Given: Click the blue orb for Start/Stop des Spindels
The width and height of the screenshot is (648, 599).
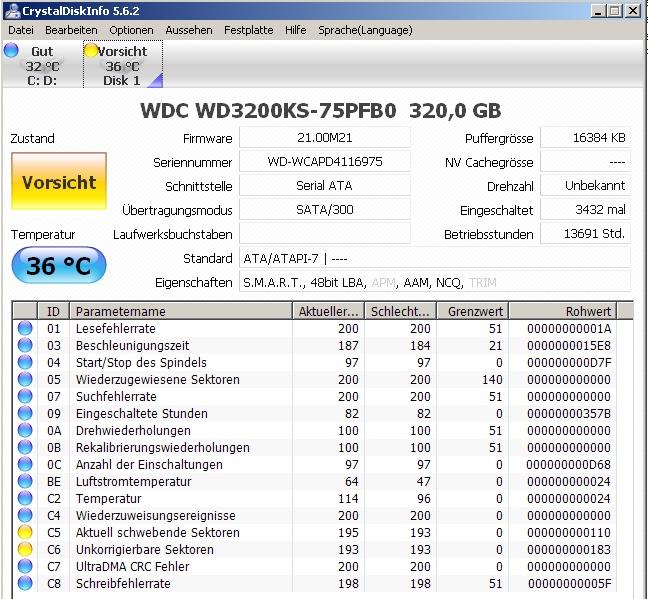Looking at the screenshot, I should point(25,362).
